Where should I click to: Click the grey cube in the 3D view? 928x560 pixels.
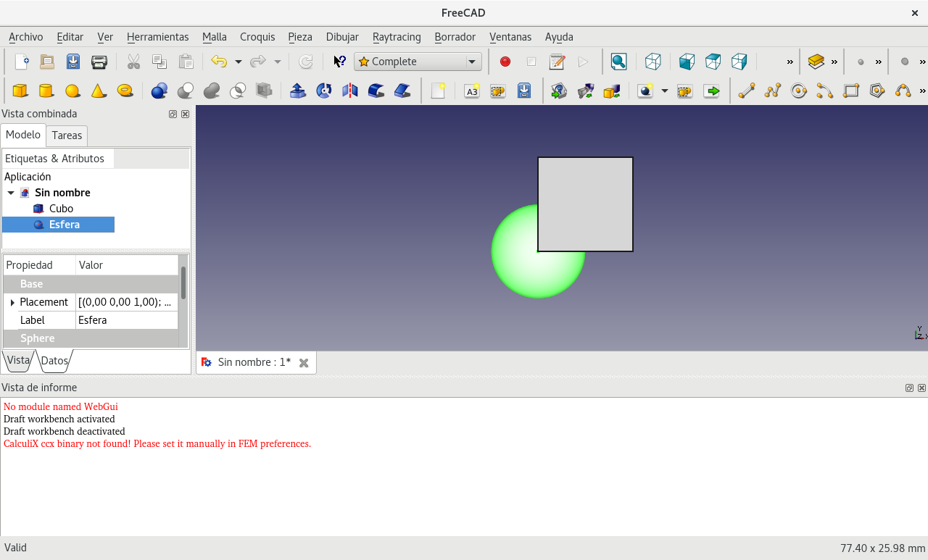(x=585, y=204)
